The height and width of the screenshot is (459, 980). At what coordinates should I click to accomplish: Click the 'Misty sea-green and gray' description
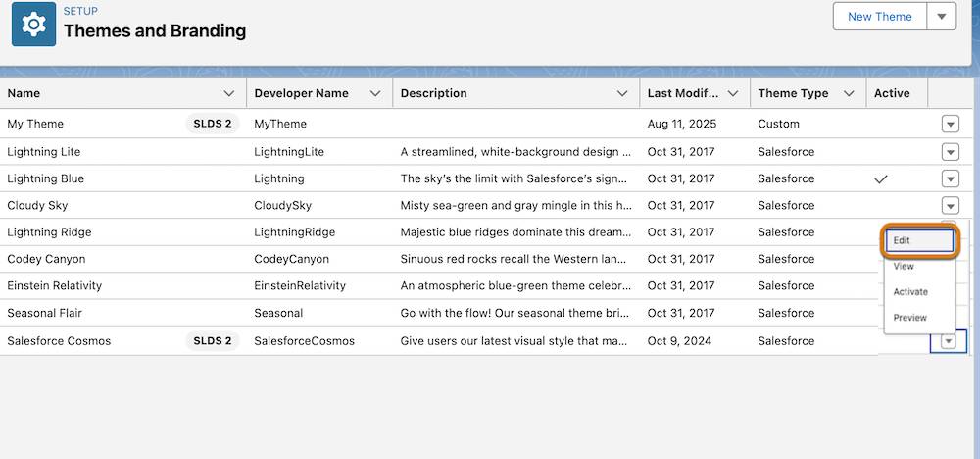pyautogui.click(x=515, y=205)
